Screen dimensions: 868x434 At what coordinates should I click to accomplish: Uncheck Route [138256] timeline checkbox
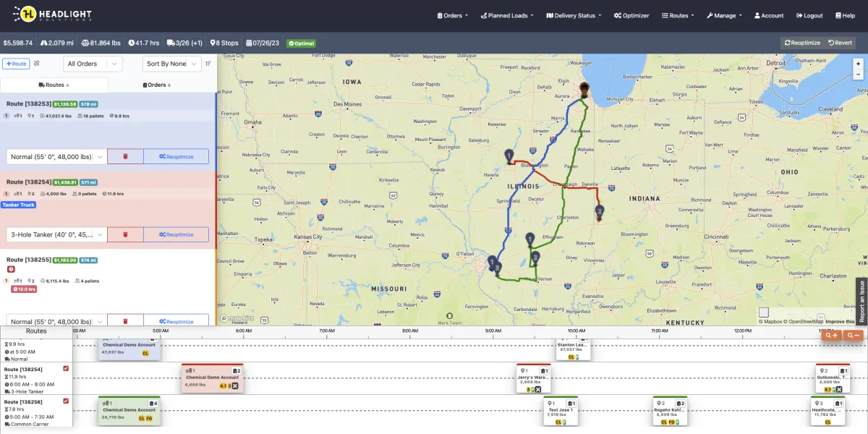pos(67,401)
